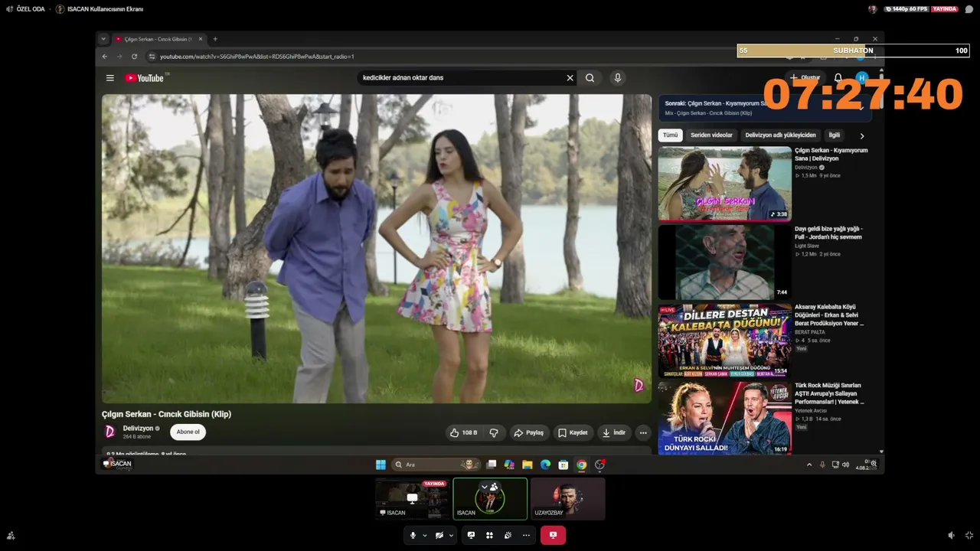Toggle fullscreen for the stream view
The image size is (980, 551).
point(969,536)
